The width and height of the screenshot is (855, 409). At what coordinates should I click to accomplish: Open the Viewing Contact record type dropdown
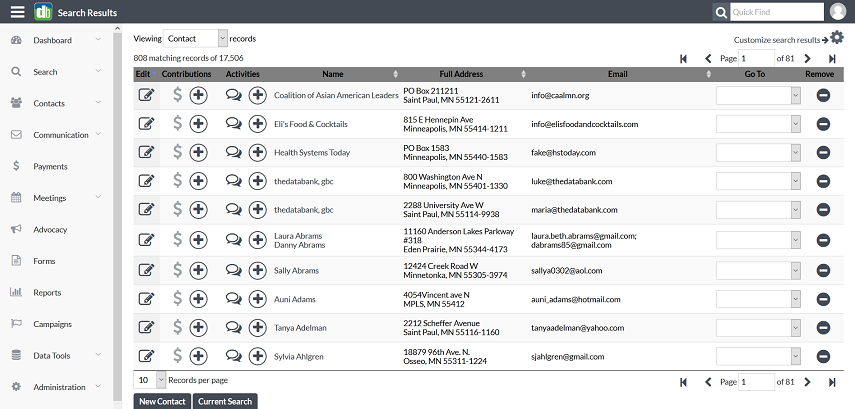[x=195, y=39]
